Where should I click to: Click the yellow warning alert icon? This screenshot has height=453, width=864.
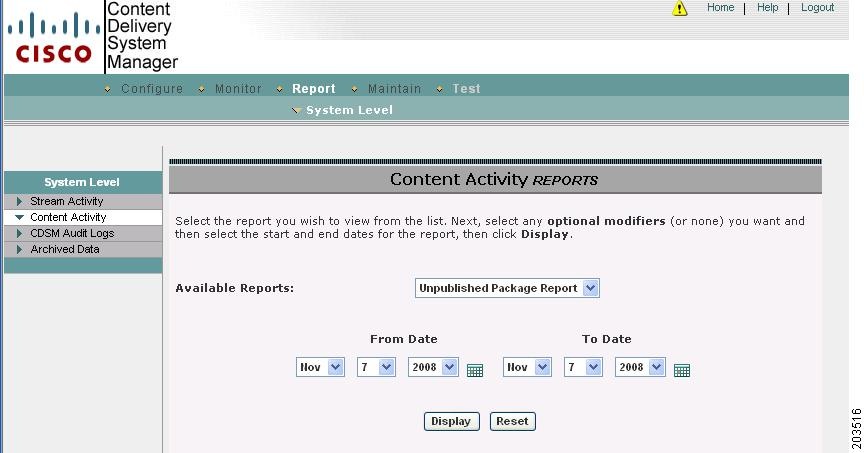pyautogui.click(x=680, y=8)
